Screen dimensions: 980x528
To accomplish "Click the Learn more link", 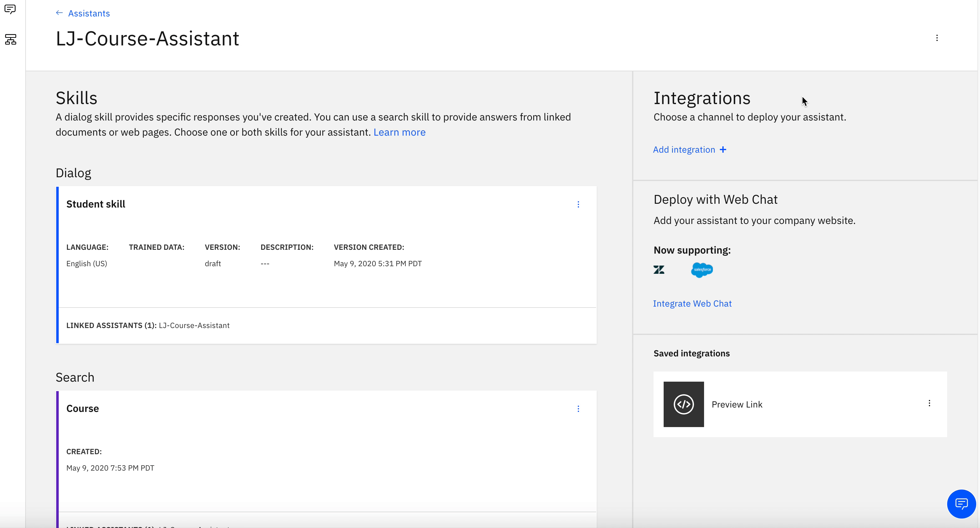I will (x=399, y=132).
